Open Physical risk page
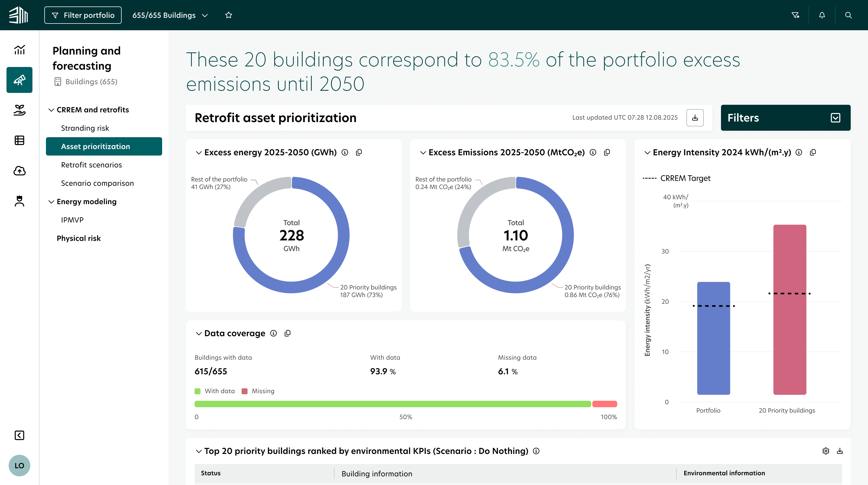Screen dimensions: 868x485 click(79, 238)
